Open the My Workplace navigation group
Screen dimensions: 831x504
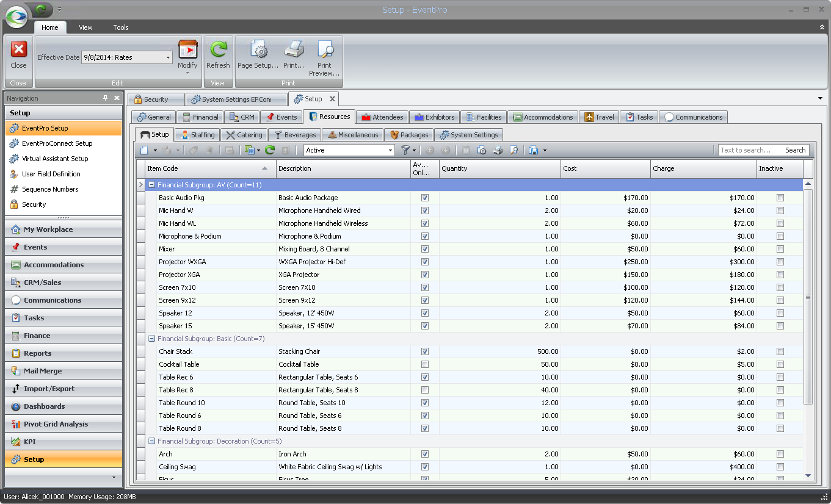point(64,229)
